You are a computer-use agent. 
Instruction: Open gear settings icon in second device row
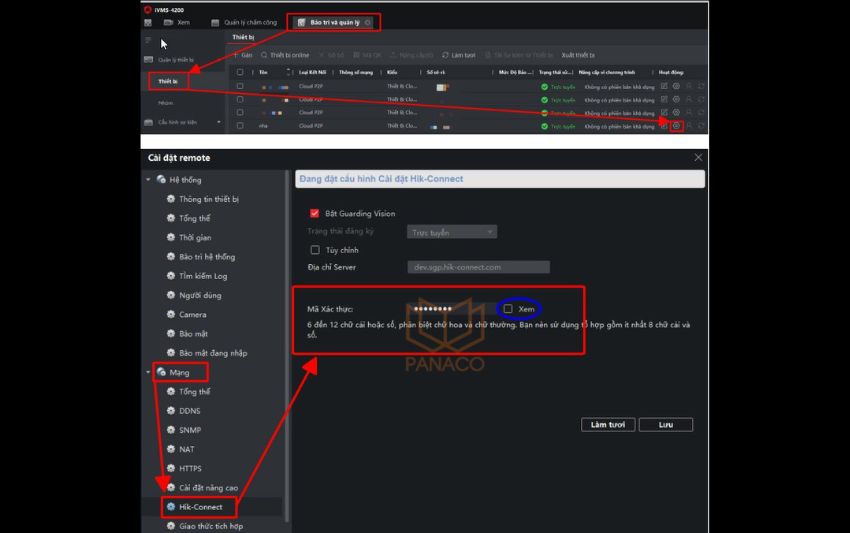pyautogui.click(x=676, y=99)
